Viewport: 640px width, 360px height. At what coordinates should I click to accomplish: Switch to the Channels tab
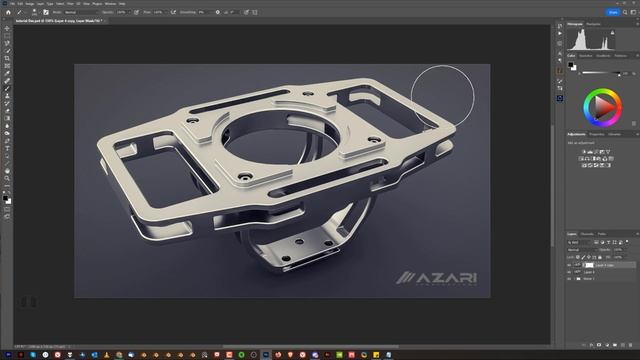(x=587, y=234)
